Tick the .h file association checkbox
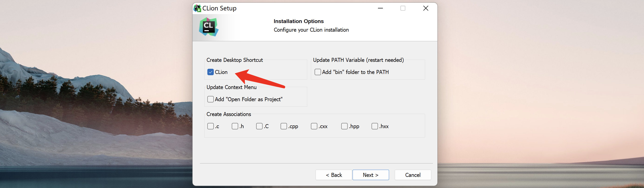This screenshot has height=188, width=644. point(235,126)
